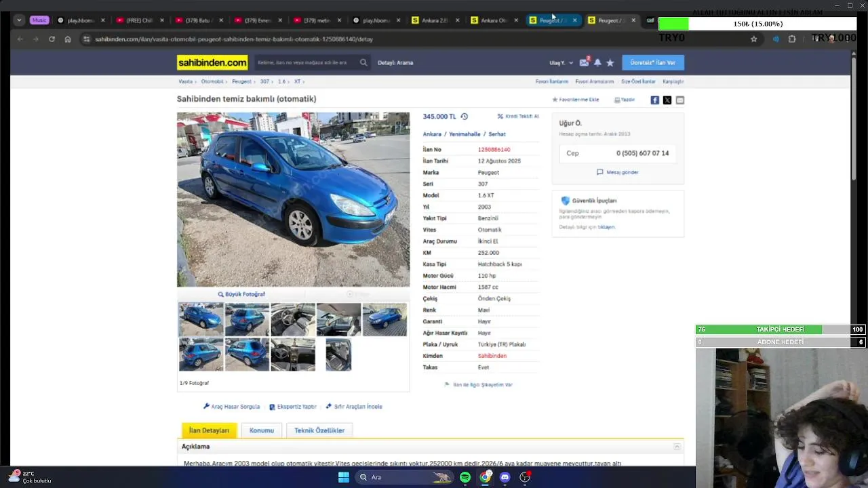The height and width of the screenshot is (488, 868).
Task: Click the Yazdır print link
Action: tap(625, 100)
